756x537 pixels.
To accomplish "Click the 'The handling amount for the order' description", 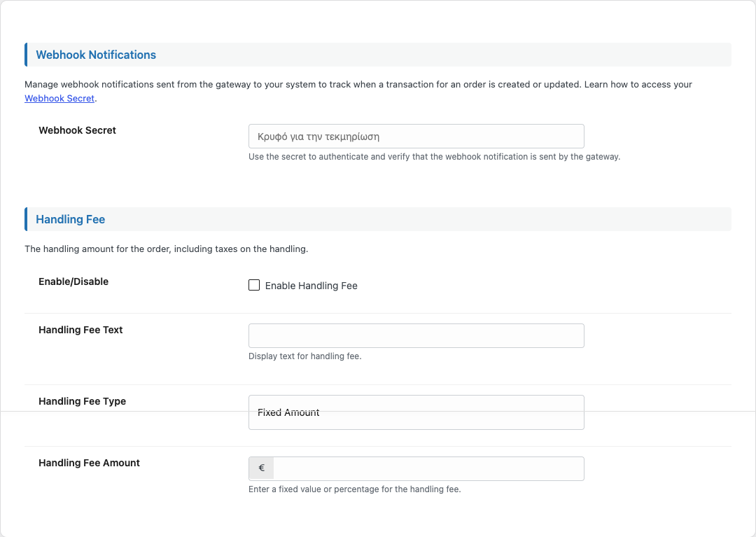I will point(167,249).
